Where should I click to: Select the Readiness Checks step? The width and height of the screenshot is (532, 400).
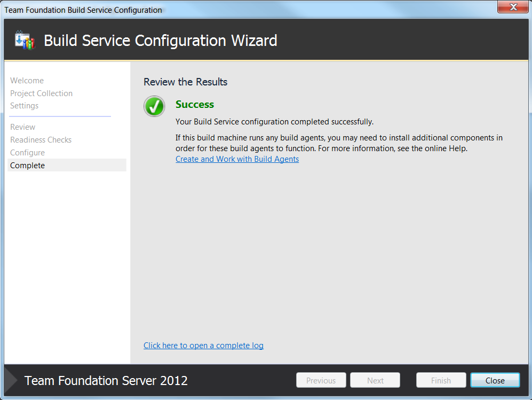41,140
